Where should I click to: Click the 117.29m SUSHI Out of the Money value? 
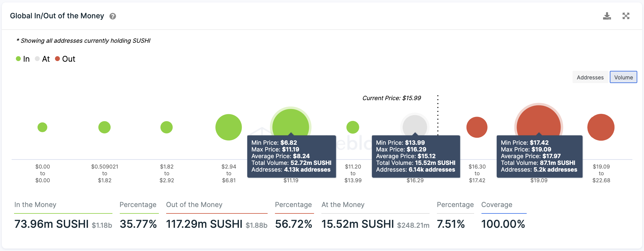204,224
